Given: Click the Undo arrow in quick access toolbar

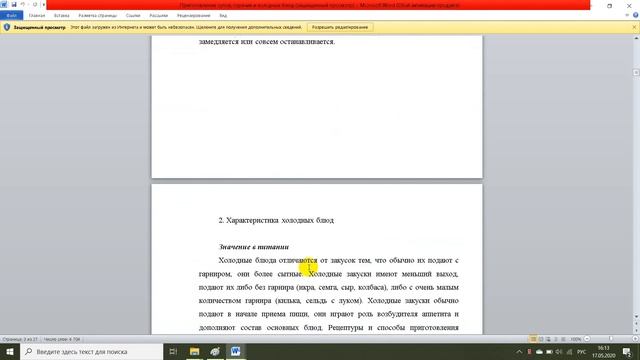Looking at the screenshot, I should [23, 4].
